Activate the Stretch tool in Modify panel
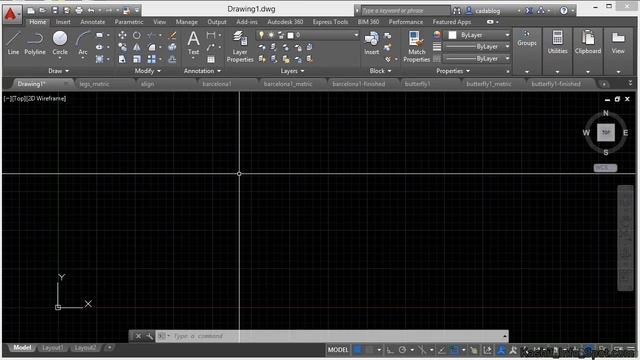This screenshot has width=640, height=360. pos(122,59)
